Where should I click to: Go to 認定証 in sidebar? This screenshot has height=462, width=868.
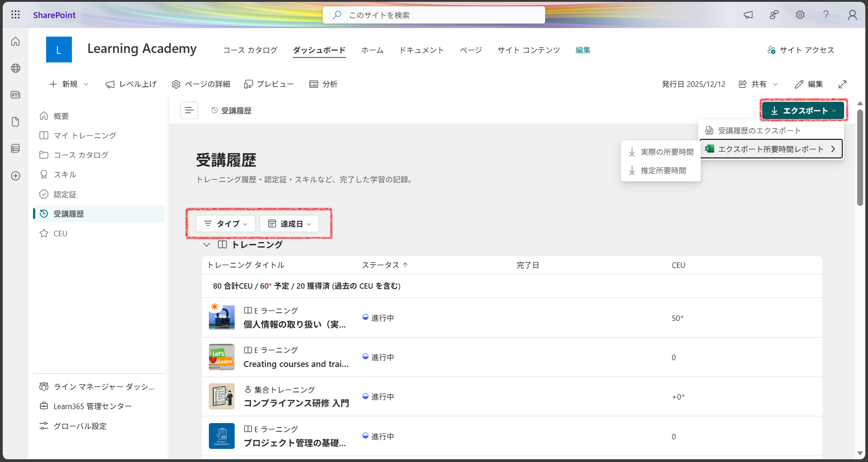99,195
